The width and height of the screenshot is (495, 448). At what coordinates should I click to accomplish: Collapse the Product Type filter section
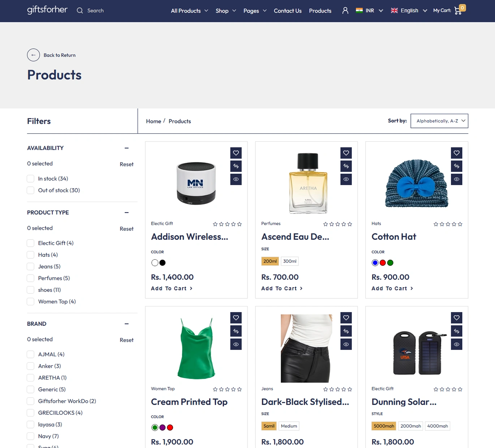(x=126, y=212)
